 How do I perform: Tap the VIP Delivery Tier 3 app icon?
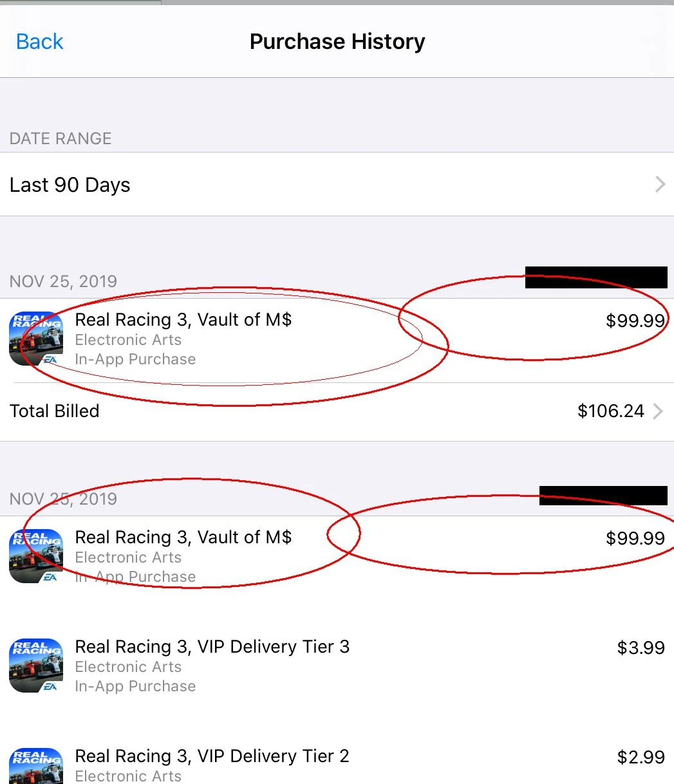tap(36, 666)
